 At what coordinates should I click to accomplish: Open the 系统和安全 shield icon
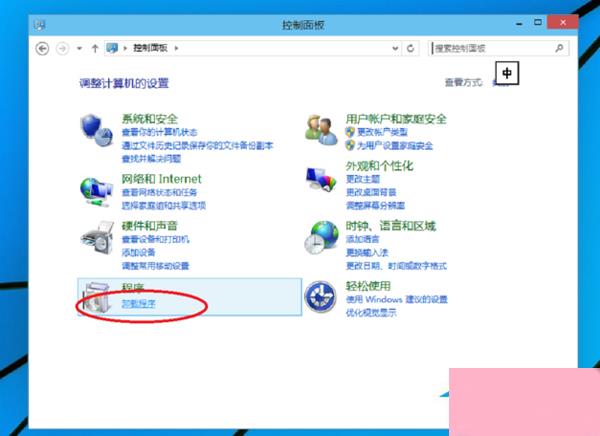tap(96, 130)
